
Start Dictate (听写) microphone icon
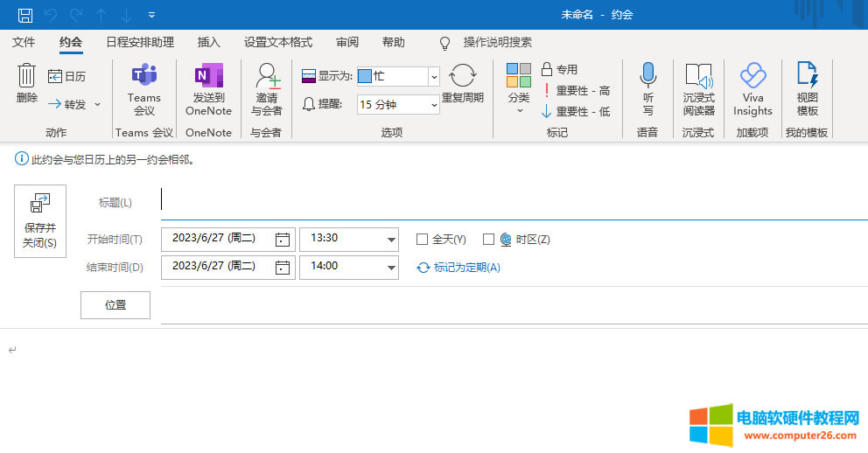[647, 77]
